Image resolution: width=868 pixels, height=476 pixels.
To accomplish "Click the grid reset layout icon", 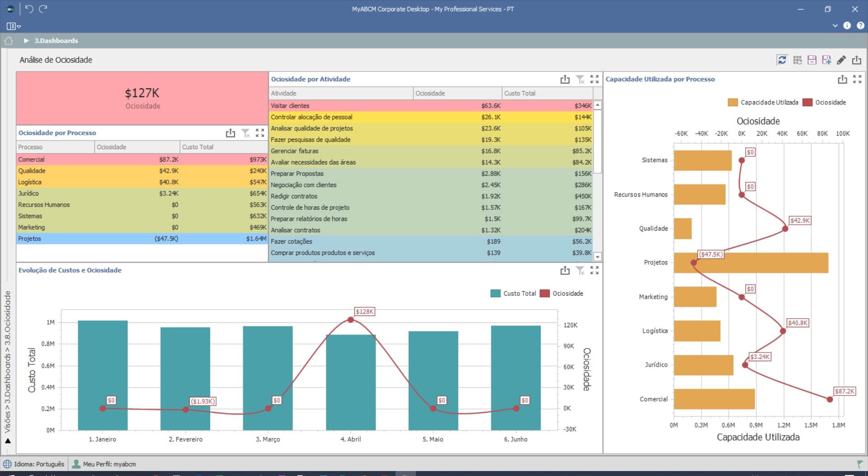I will point(797,60).
